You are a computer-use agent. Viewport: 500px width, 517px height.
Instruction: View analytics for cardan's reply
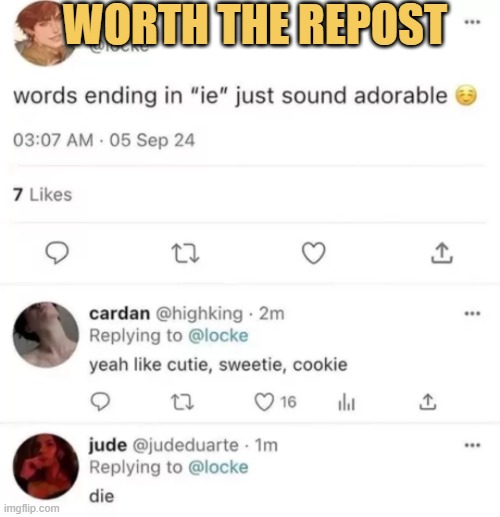point(347,402)
